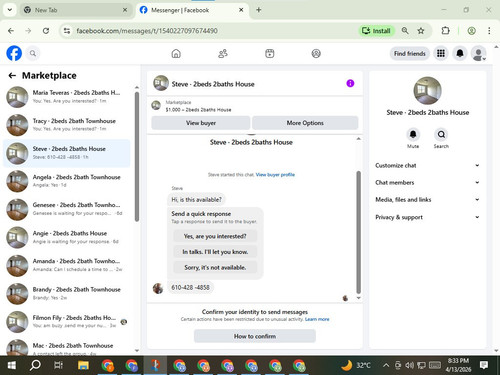500x375 pixels.
Task: Bookmark this page with the star icon
Action: point(421,31)
